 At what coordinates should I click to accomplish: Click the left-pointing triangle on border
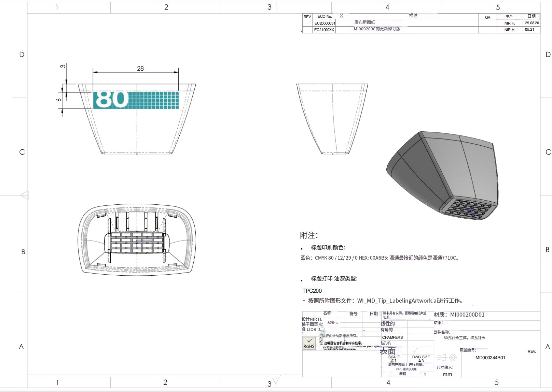24,195
